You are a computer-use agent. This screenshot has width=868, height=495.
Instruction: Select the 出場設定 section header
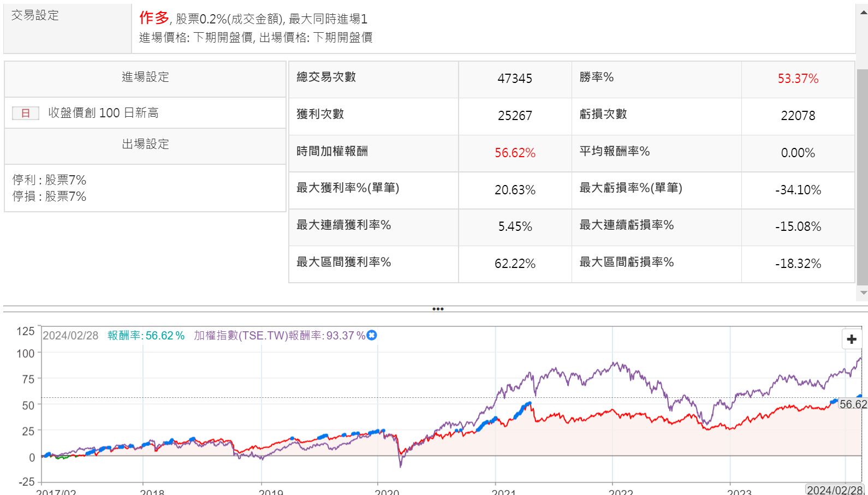(145, 144)
